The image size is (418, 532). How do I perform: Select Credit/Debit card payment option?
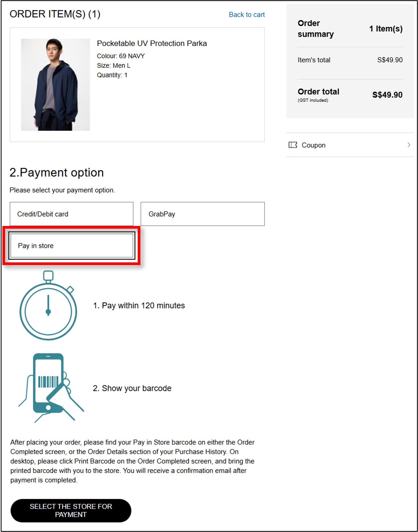coord(71,214)
